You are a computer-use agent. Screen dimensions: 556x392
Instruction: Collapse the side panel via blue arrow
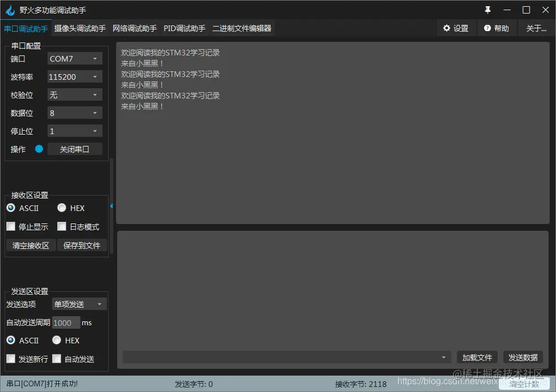(x=112, y=206)
